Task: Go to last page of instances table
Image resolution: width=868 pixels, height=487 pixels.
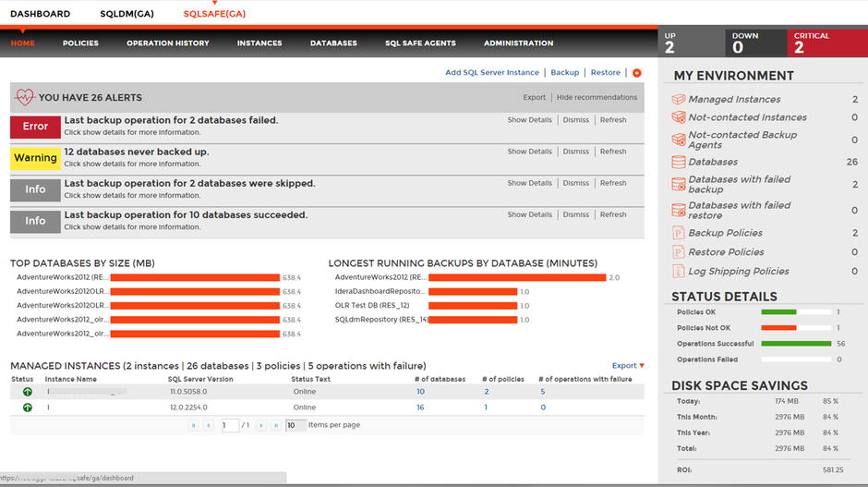Action: tap(276, 425)
